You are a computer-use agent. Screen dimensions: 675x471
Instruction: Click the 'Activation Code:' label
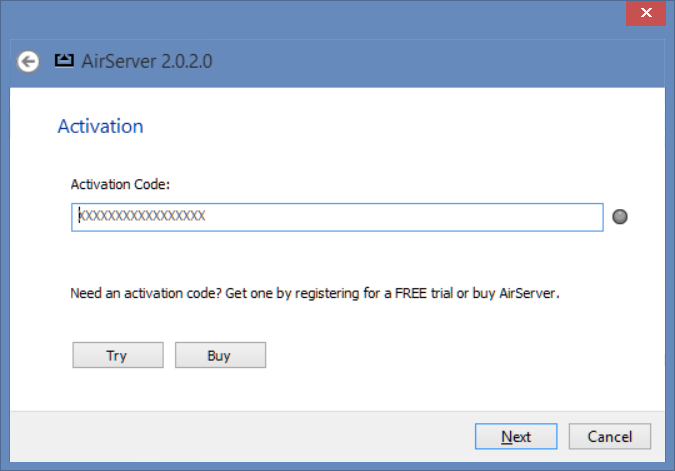120,185
